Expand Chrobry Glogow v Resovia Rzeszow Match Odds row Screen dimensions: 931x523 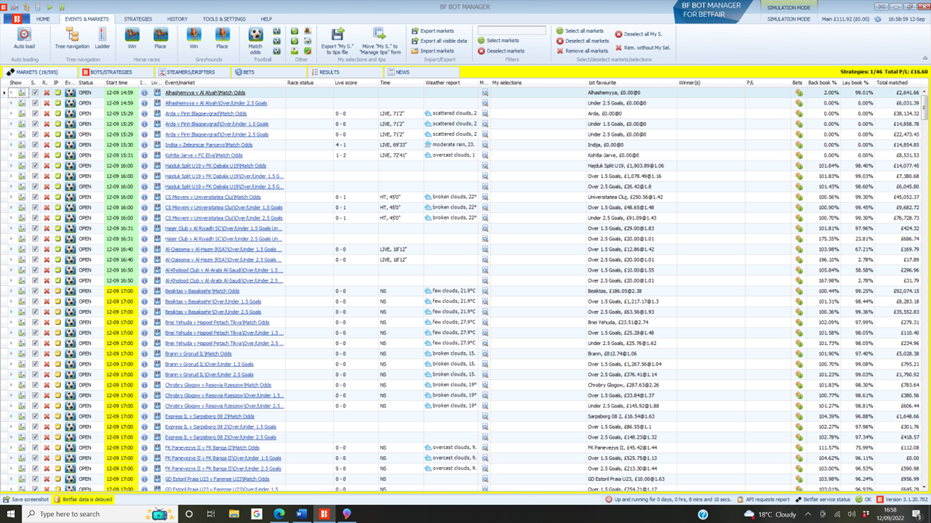(x=11, y=385)
